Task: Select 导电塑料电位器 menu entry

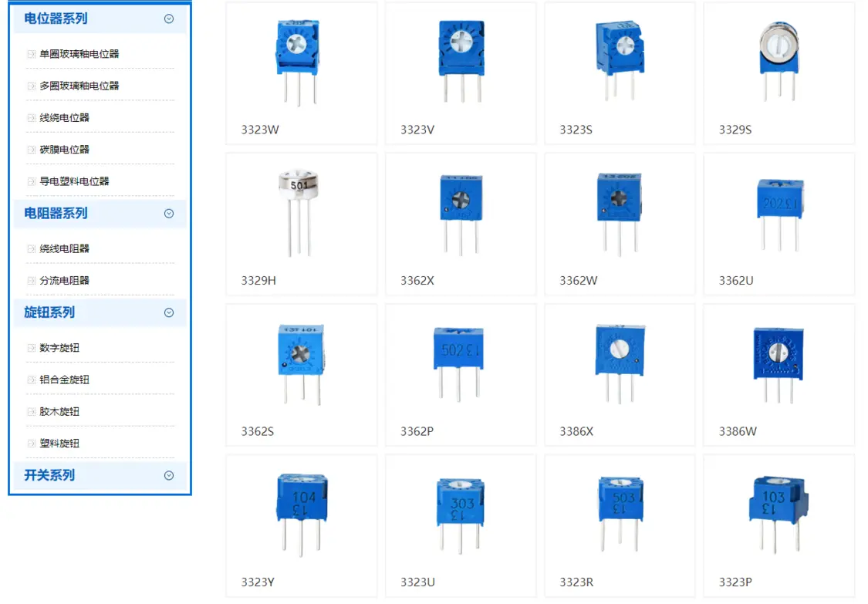Action: pos(74,181)
